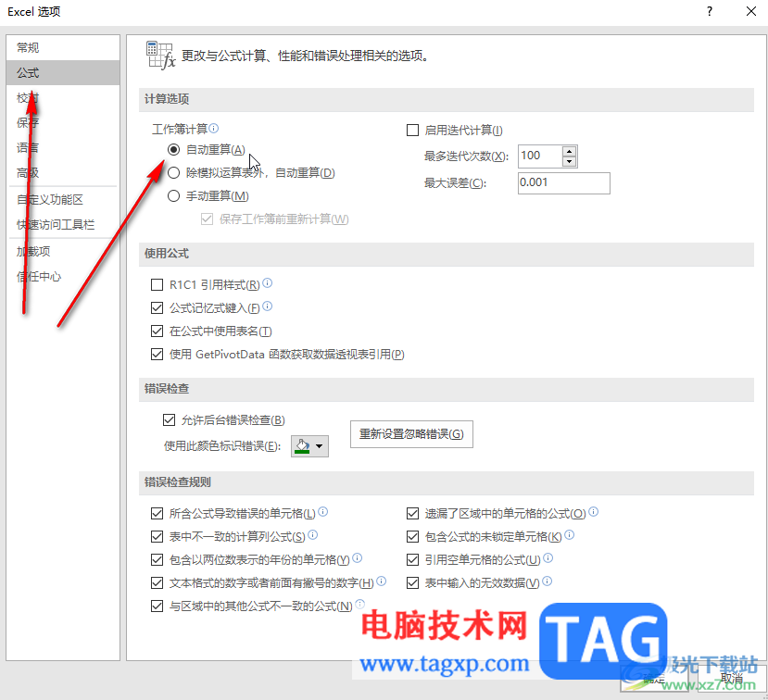Select the 公式 category
Viewport: 768px width, 700px height.
click(x=63, y=73)
